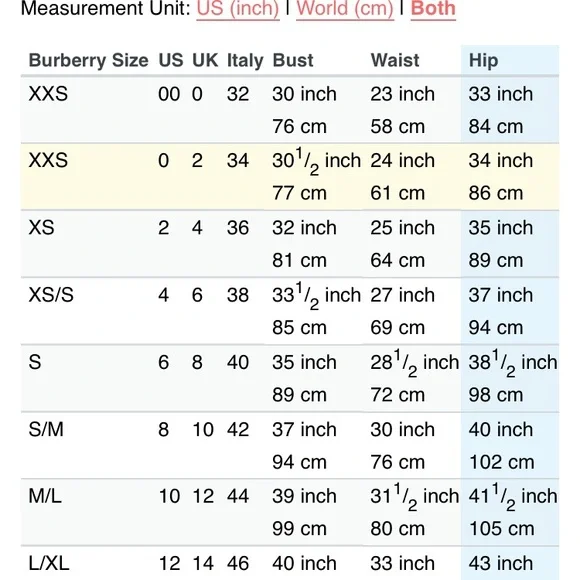This screenshot has height=580, width=580.
Task: Click the Burberry Size column header
Action: pos(88,60)
